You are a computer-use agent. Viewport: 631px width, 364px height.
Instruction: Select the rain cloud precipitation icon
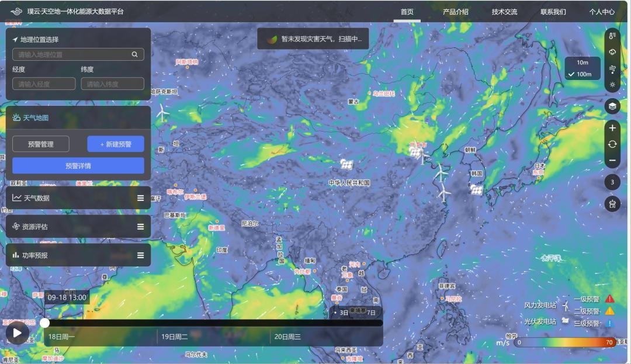(612, 52)
